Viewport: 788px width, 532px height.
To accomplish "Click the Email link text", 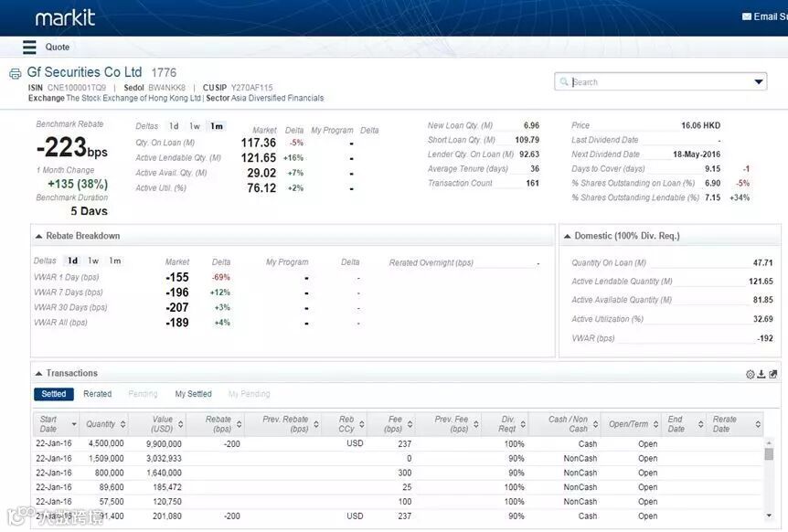I will pyautogui.click(x=770, y=16).
